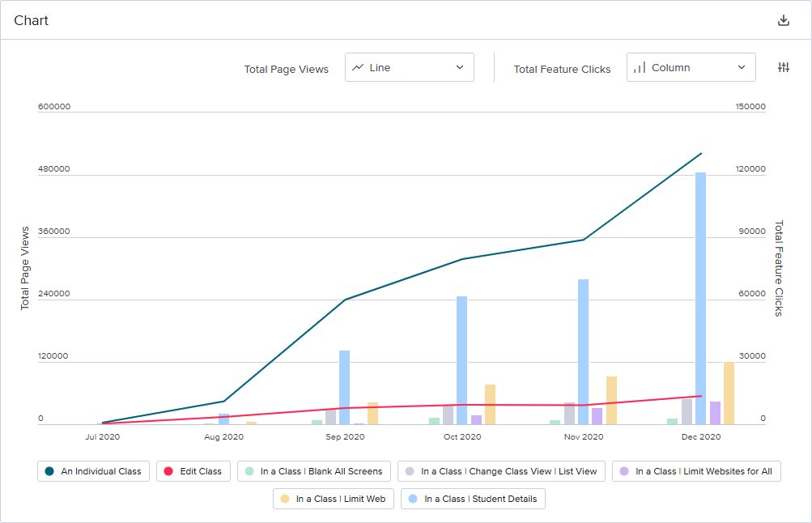Screen dimensions: 812x523
Task: Toggle the "In a Class | Limit Web" legend
Action: pos(333,499)
